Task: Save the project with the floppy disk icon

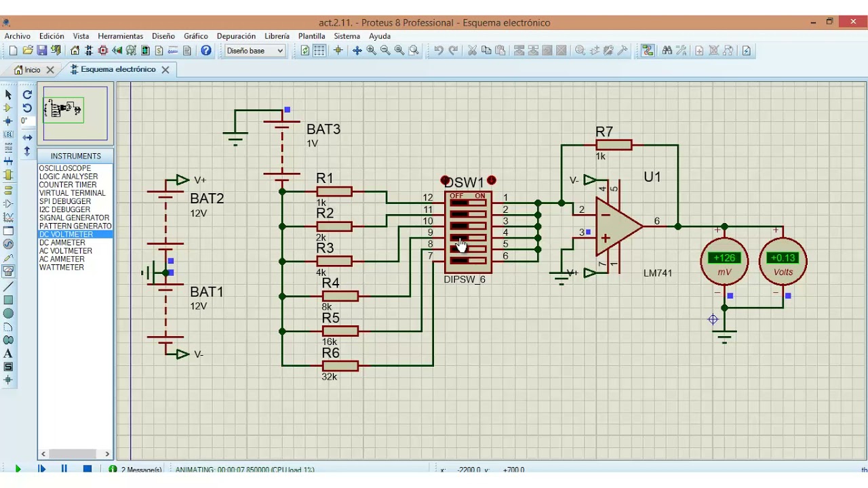Action: click(x=41, y=51)
